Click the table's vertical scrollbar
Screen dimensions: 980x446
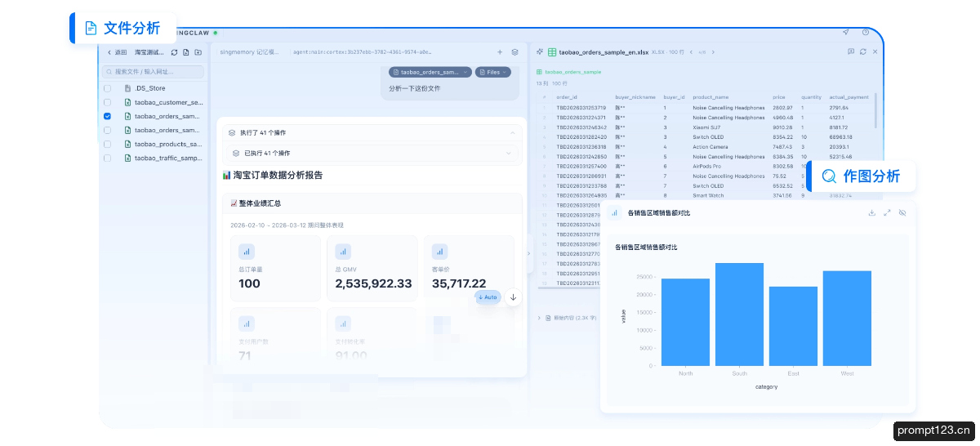click(x=877, y=110)
